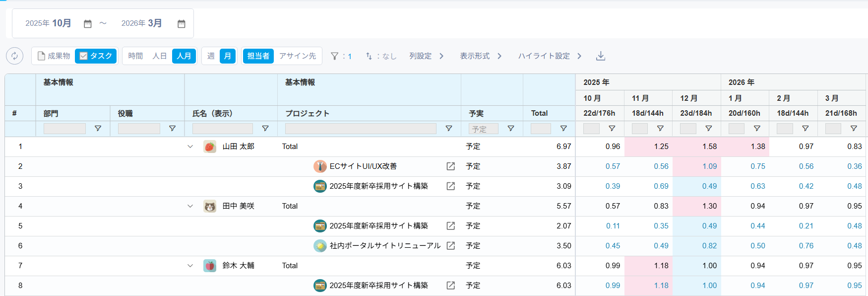
Task: Click the circular refresh icon
Action: pyautogui.click(x=14, y=56)
